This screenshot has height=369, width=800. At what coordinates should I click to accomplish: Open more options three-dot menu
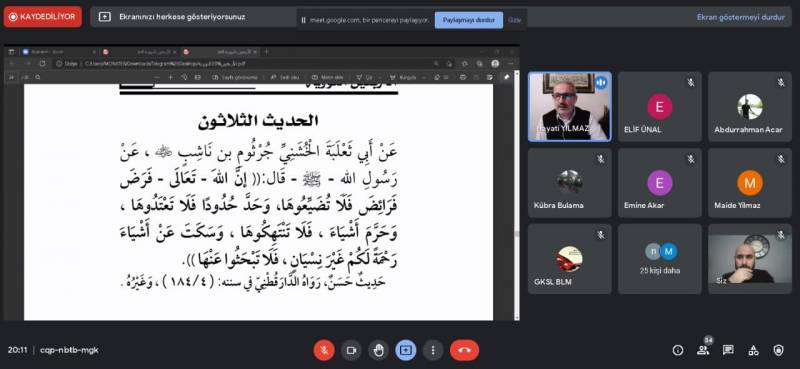pos(433,350)
